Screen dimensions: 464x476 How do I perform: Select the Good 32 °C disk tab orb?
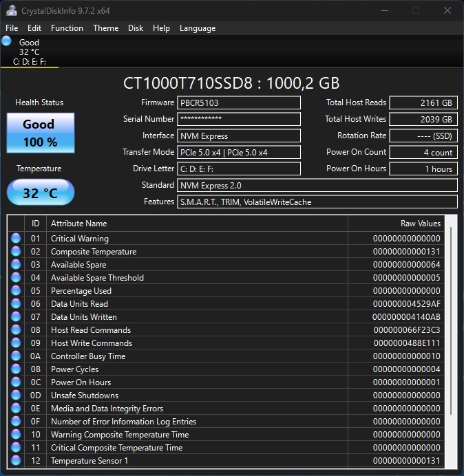point(7,41)
